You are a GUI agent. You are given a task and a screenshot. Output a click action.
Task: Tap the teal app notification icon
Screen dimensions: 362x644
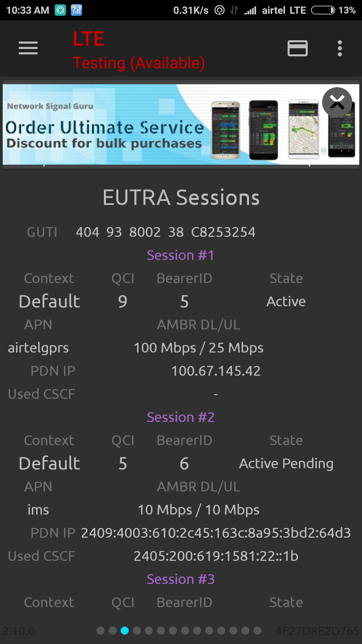(x=60, y=10)
